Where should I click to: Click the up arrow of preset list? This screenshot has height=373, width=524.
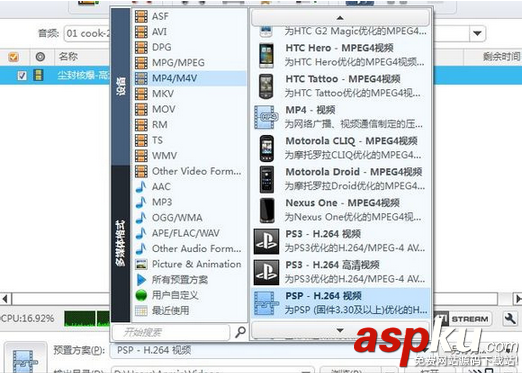pyautogui.click(x=340, y=17)
